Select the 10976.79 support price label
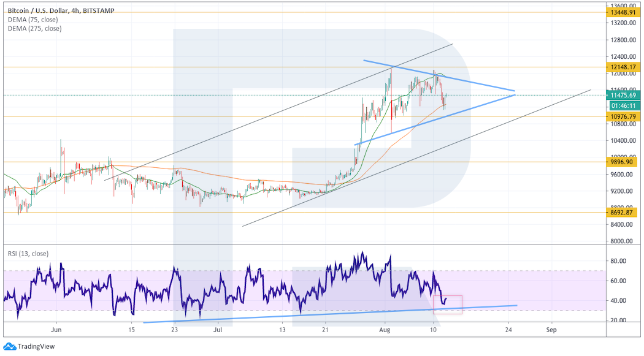 pyautogui.click(x=622, y=116)
